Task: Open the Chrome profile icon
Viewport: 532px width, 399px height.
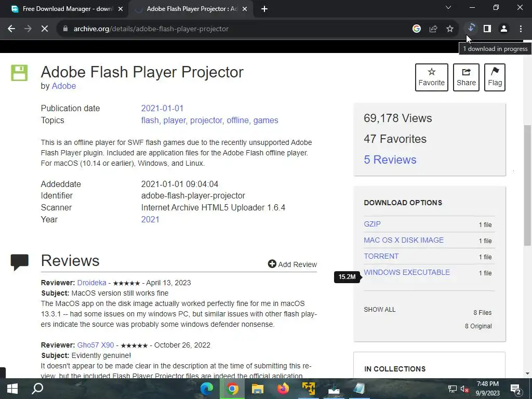Action: point(504,29)
